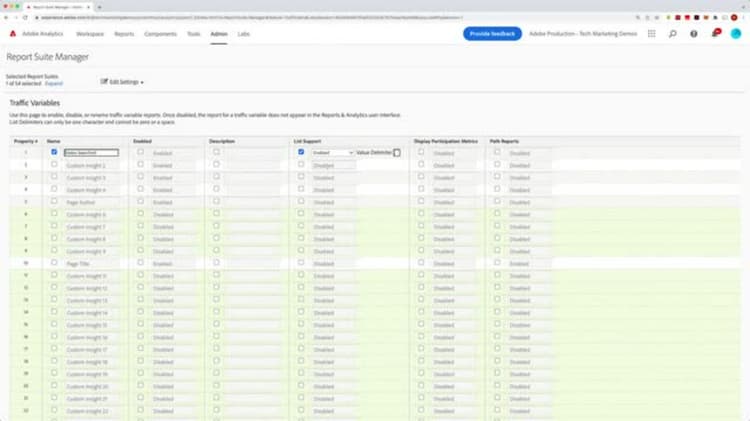Check the Path Reports checkbox for property 1
Viewport: 750px width, 421px height.
[497, 152]
